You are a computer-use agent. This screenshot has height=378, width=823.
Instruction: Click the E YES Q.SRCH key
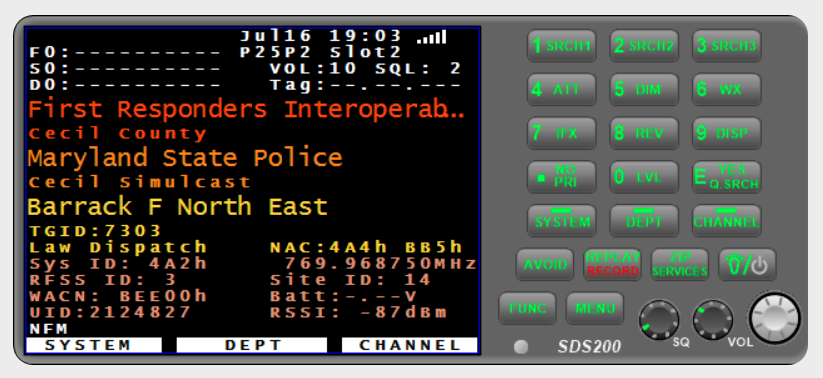click(726, 177)
